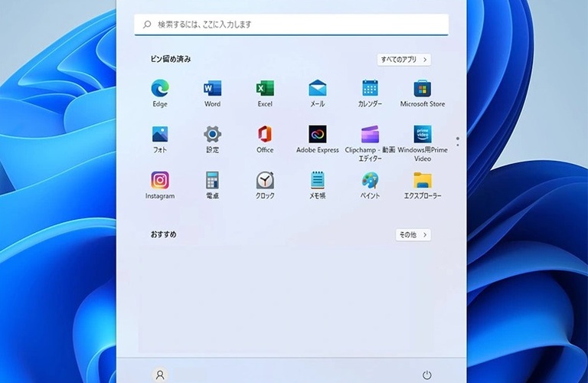The image size is (588, 383).
Task: Click the user account profile icon
Action: tap(160, 375)
